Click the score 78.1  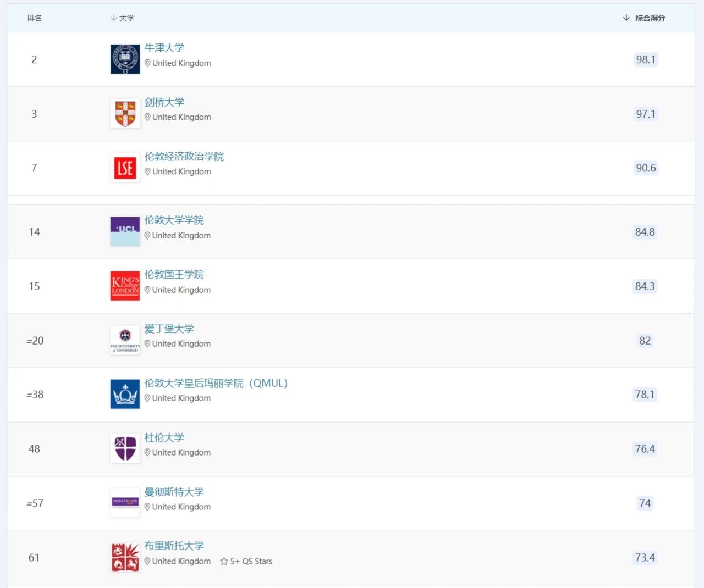pos(645,394)
